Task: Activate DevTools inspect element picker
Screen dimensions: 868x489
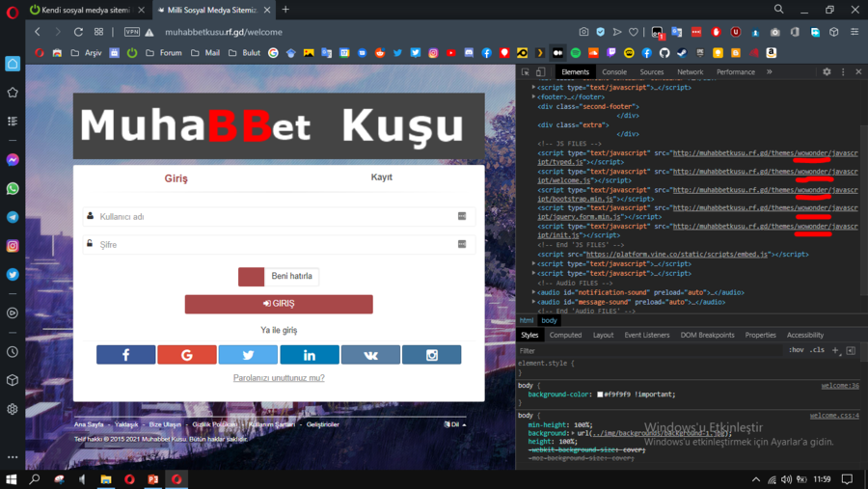Action: 526,72
